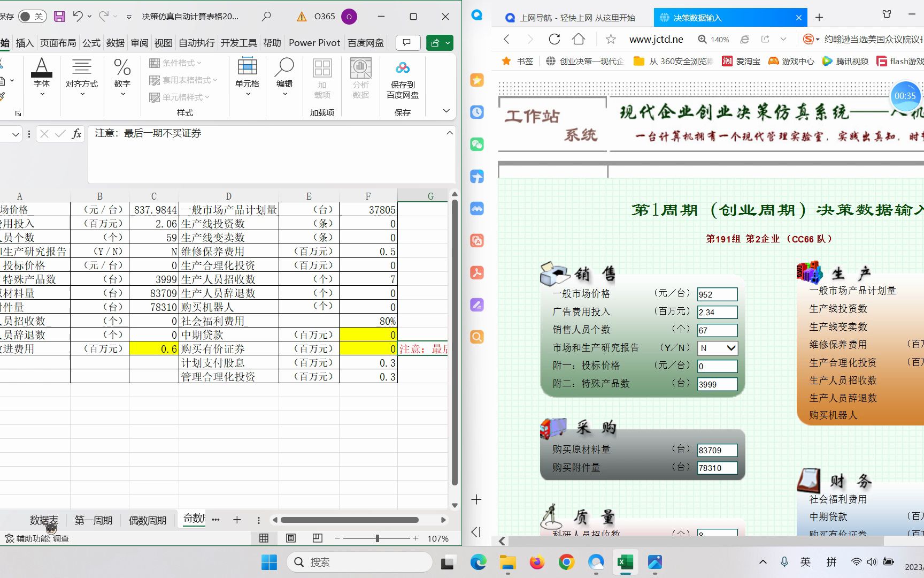Switch to the 第一周期 worksheet tab

click(x=93, y=520)
